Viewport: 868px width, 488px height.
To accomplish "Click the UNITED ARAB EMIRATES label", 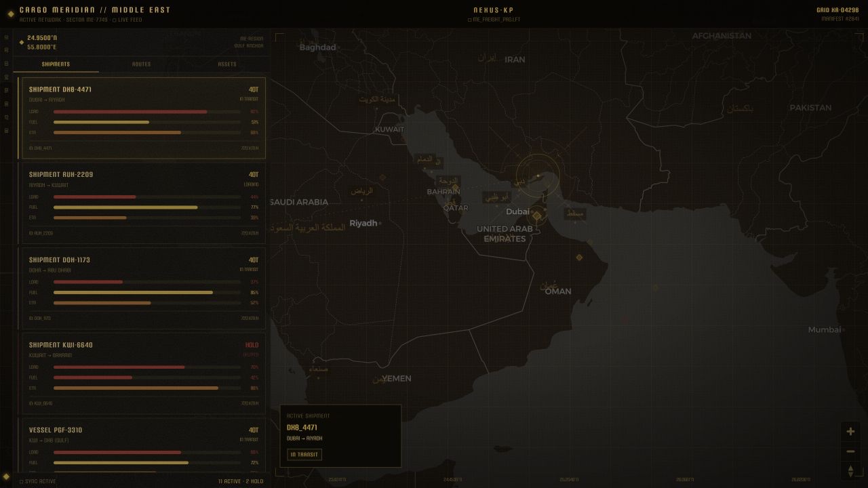I will point(505,234).
